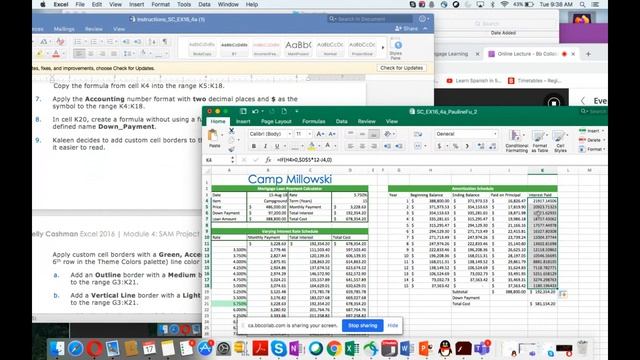The width and height of the screenshot is (640, 360).
Task: Open a new browser tab with plus
Action: pyautogui.click(x=588, y=54)
